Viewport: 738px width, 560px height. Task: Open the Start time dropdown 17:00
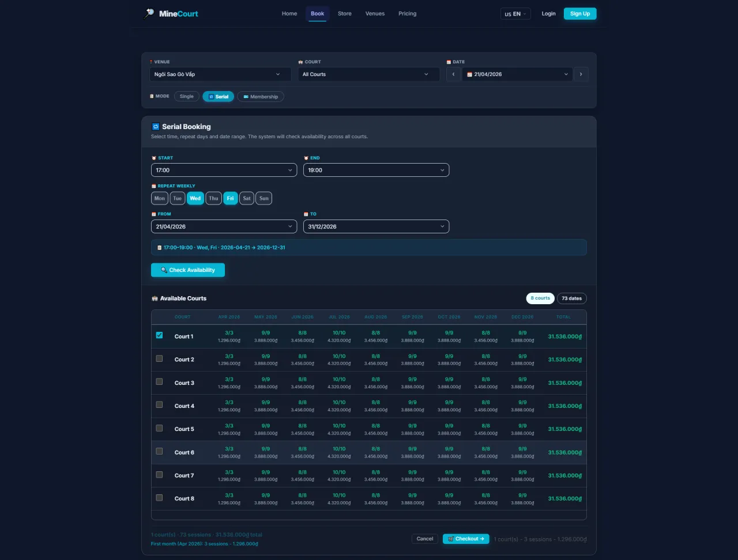click(224, 170)
